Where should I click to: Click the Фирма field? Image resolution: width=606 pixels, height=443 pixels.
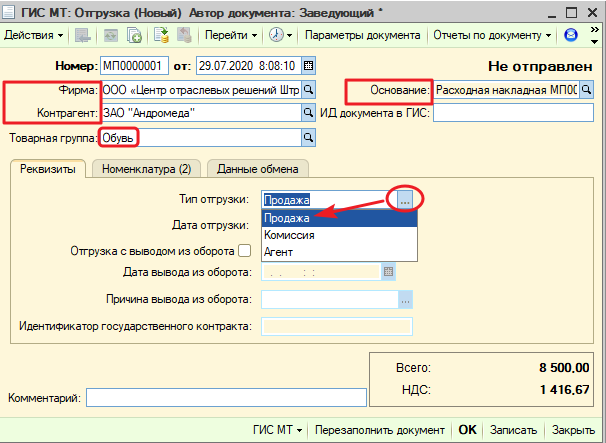coord(201,90)
